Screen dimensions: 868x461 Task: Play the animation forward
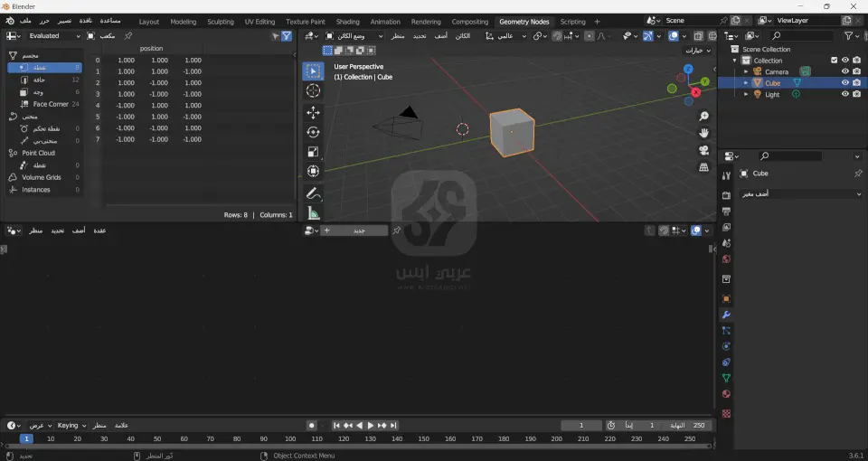coord(371,426)
